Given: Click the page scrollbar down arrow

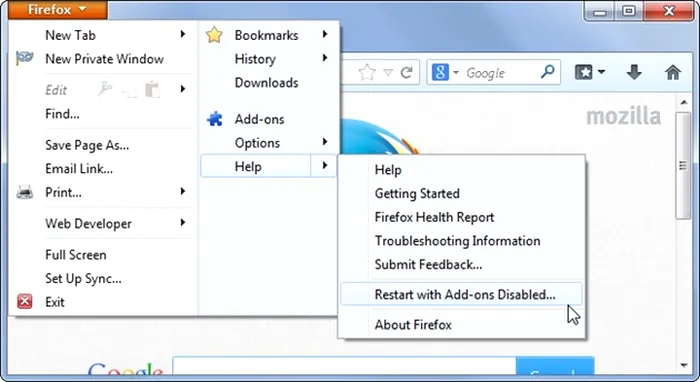Looking at the screenshot, I should coord(683,365).
